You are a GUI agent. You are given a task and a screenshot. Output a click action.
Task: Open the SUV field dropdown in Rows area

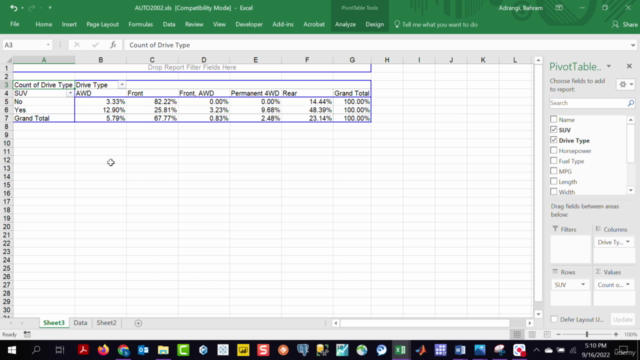coord(583,284)
